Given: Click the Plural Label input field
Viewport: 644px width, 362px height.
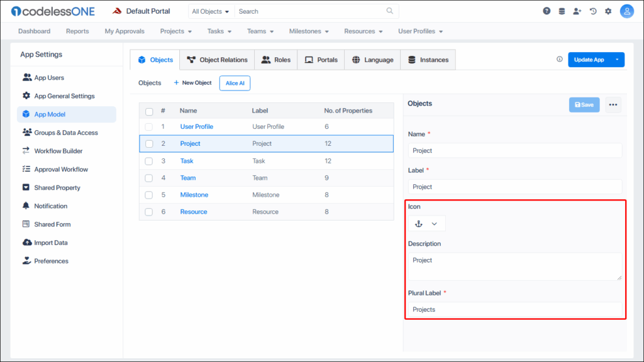Looking at the screenshot, I should [x=514, y=309].
